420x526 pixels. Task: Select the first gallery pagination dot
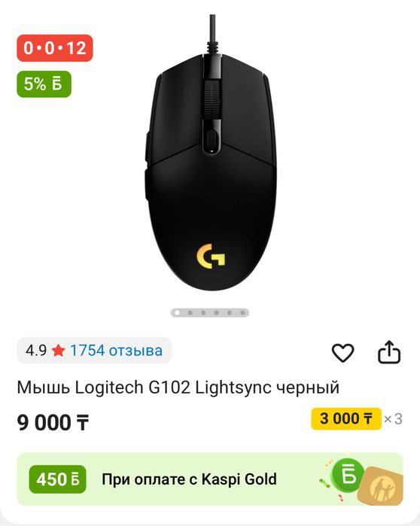[177, 313]
